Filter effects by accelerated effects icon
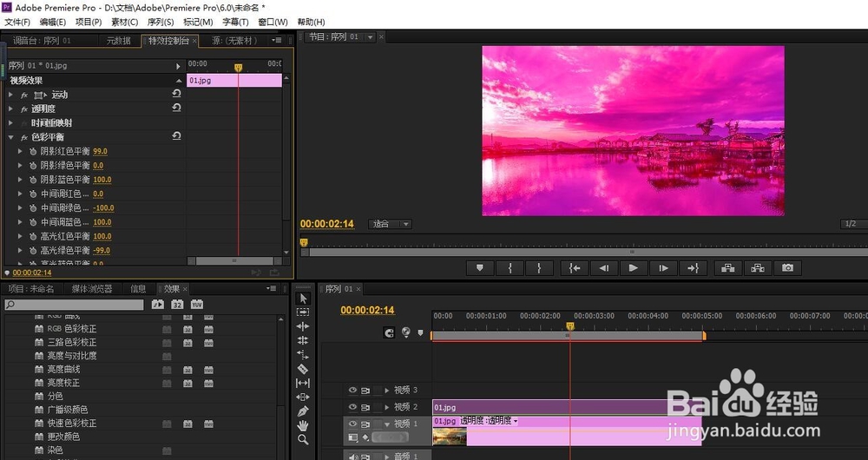The height and width of the screenshot is (460, 868). tap(158, 304)
